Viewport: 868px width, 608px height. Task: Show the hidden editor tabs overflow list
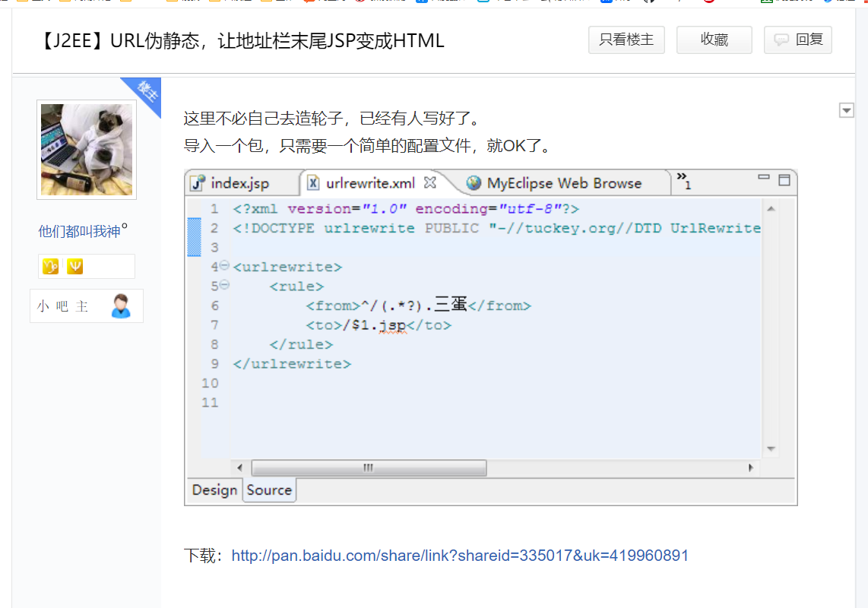click(683, 181)
